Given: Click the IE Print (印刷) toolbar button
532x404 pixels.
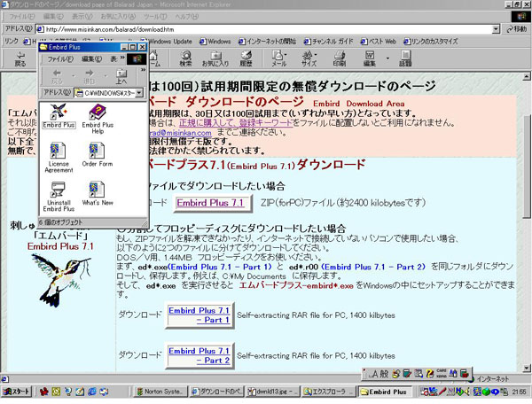Looking at the screenshot, I should click(x=340, y=58).
